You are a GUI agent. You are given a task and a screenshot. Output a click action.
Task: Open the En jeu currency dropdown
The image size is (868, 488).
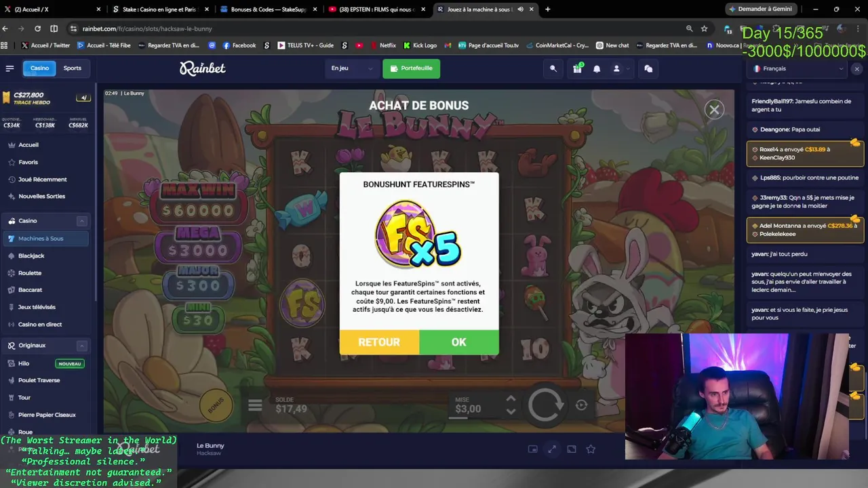[x=352, y=68]
